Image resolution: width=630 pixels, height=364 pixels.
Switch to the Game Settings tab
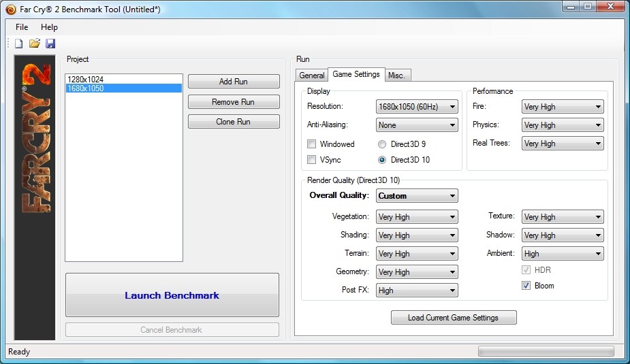[356, 74]
